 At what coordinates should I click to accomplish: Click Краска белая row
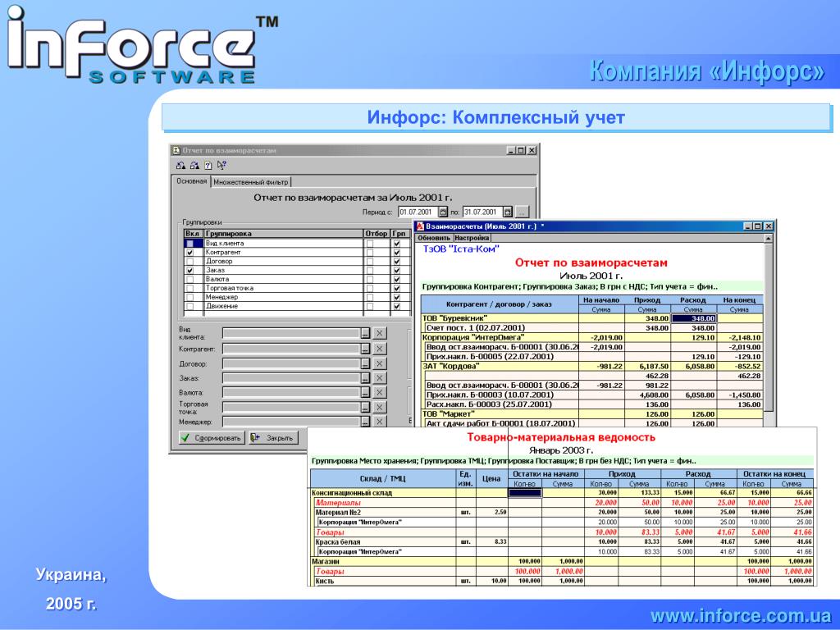click(x=562, y=541)
